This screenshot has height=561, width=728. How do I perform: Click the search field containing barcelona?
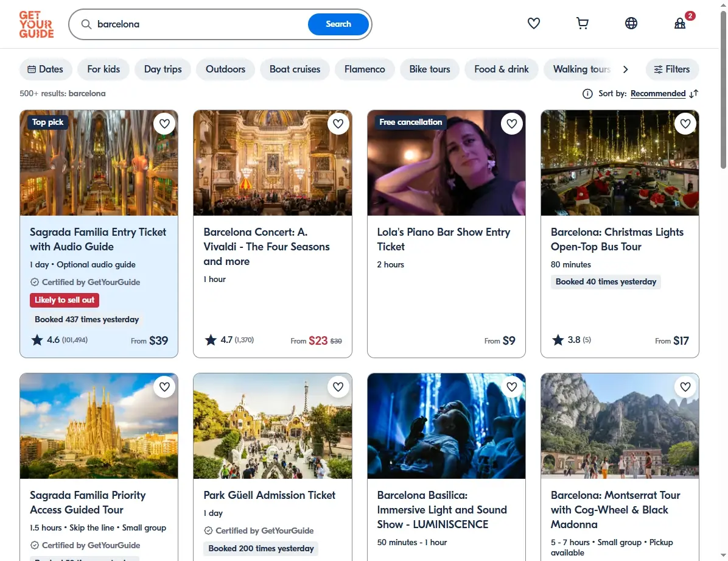click(200, 24)
